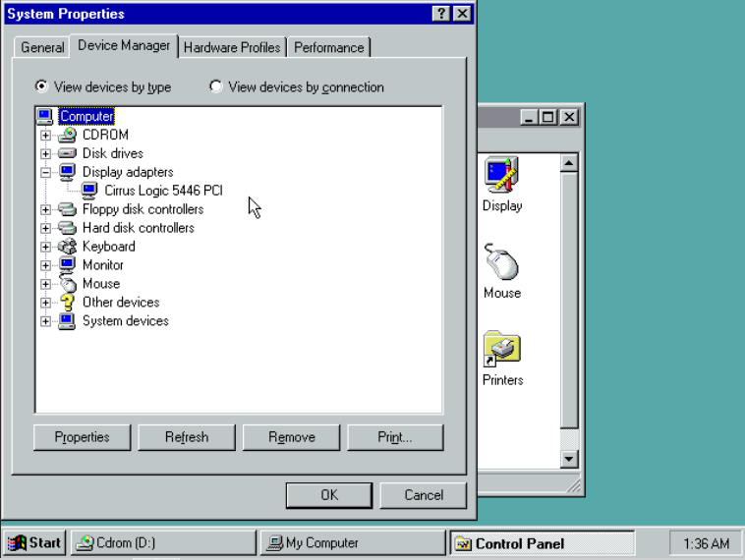Click the Properties button
Screen dimensions: 745x560
pos(83,437)
